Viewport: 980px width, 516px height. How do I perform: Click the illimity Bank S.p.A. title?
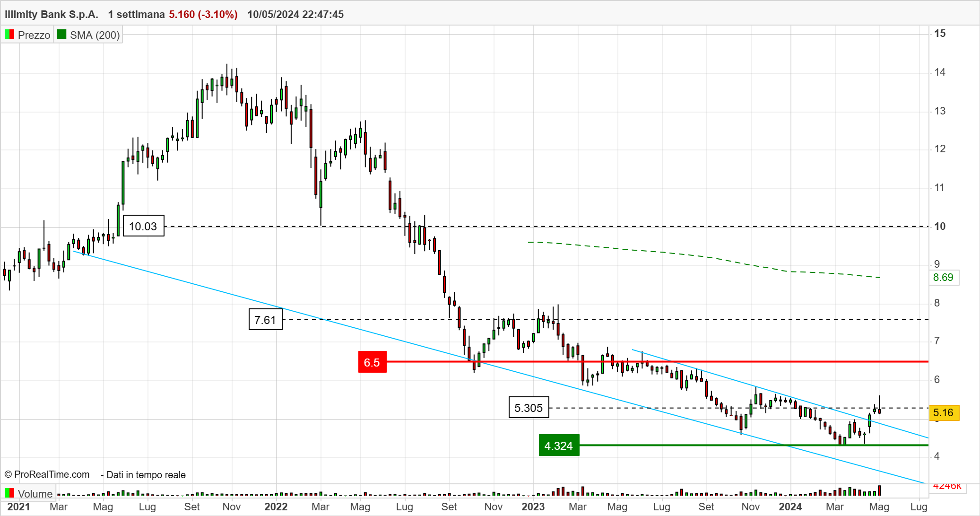[x=52, y=14]
